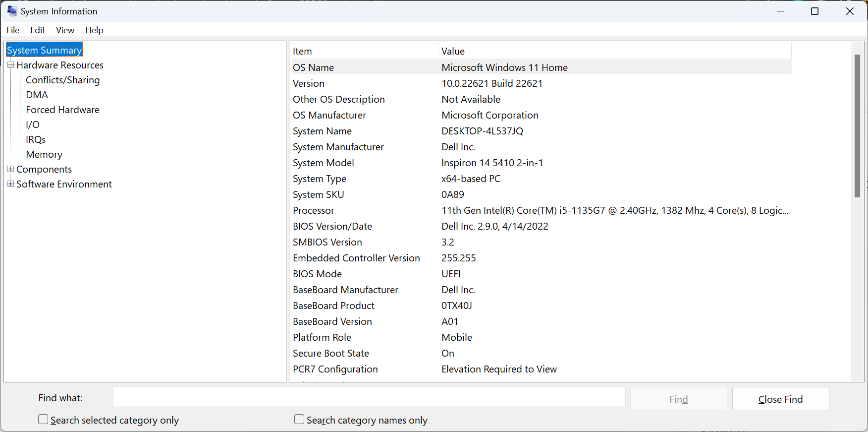Image resolution: width=868 pixels, height=432 pixels.
Task: Select the System Model row label
Action: 324,163
